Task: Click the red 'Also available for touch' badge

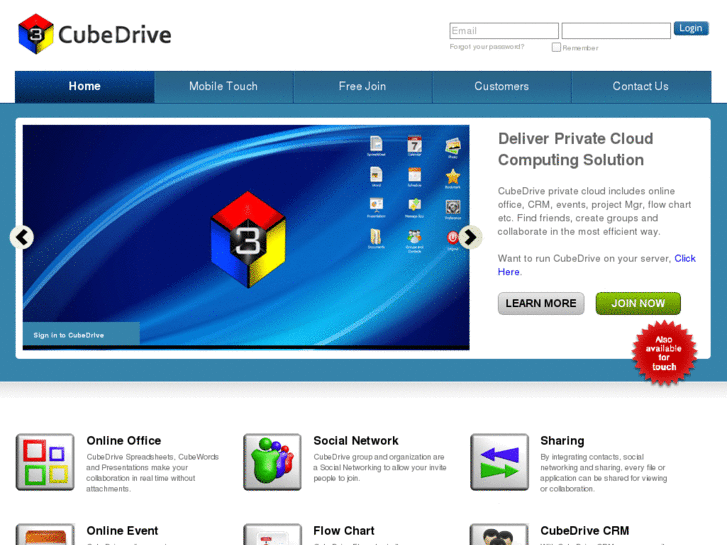Action: click(664, 353)
